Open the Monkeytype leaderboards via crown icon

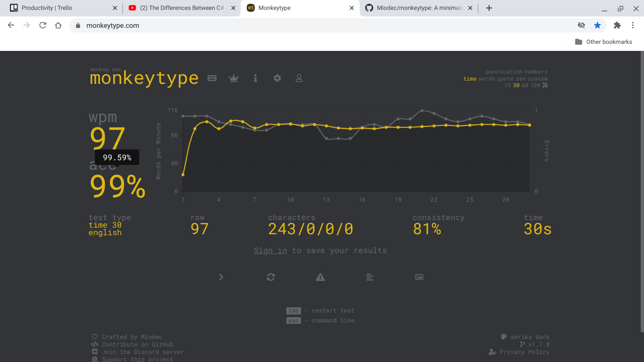234,78
